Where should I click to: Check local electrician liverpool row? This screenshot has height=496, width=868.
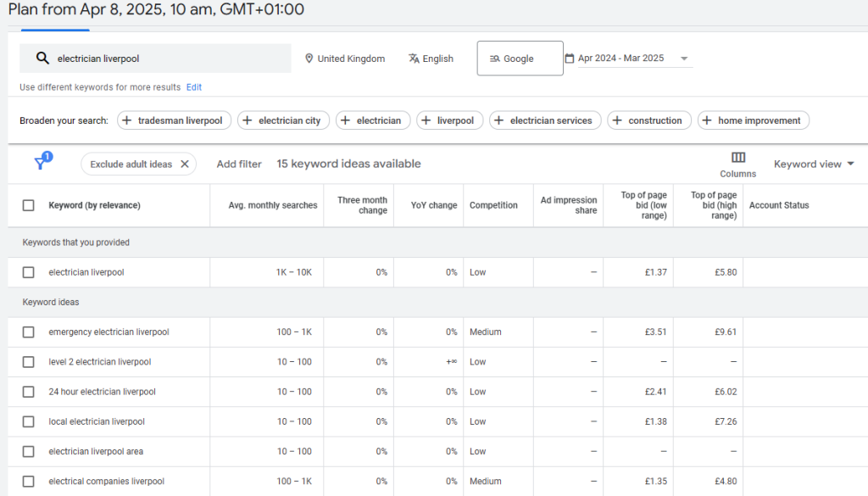28,422
